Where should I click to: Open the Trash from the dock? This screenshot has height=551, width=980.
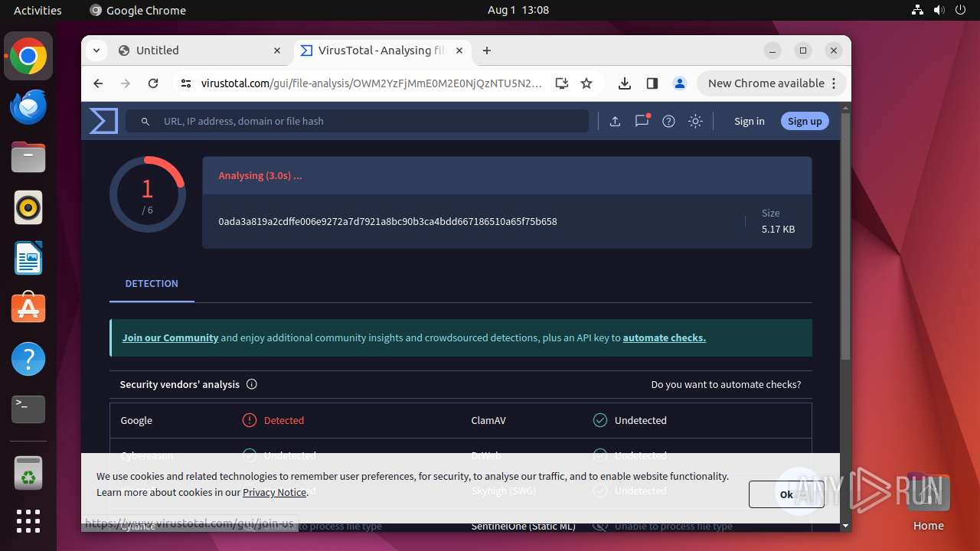[x=28, y=473]
